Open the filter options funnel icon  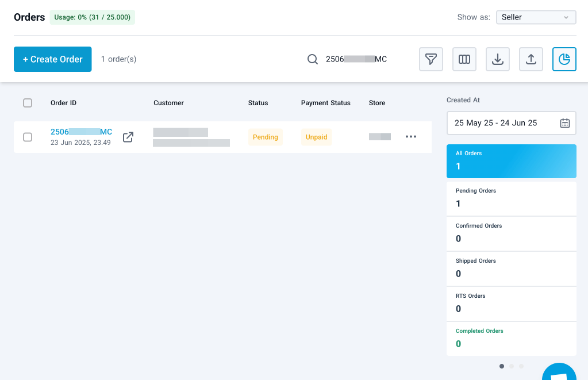point(431,59)
